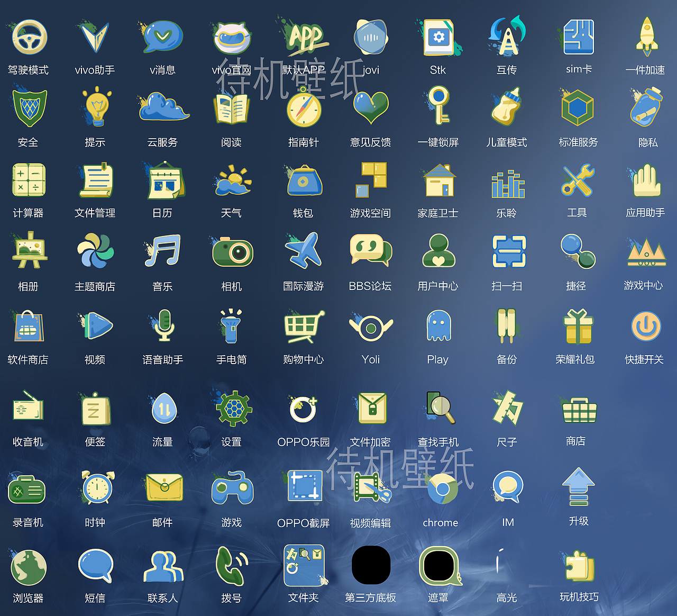Open the Stk SIM toolkit icon
The image size is (677, 616).
(x=439, y=38)
